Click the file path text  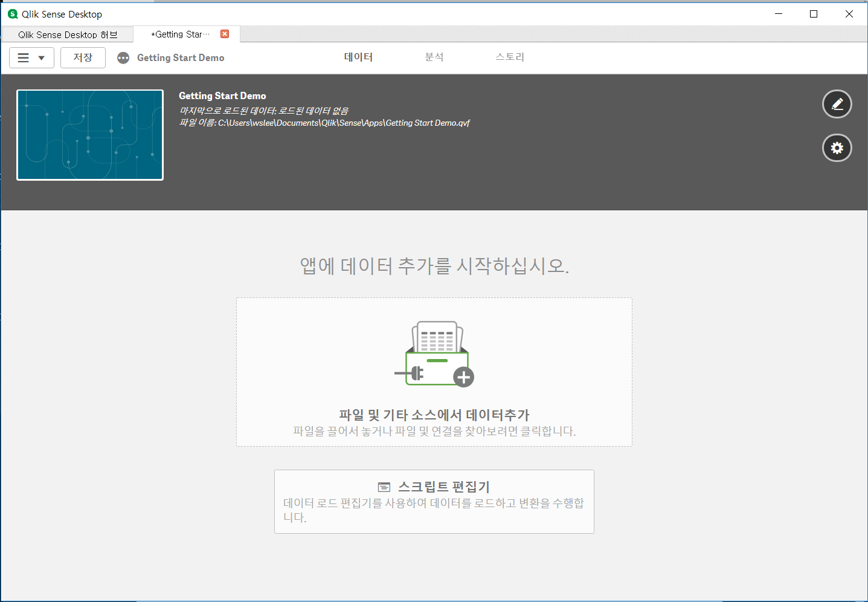tap(324, 123)
